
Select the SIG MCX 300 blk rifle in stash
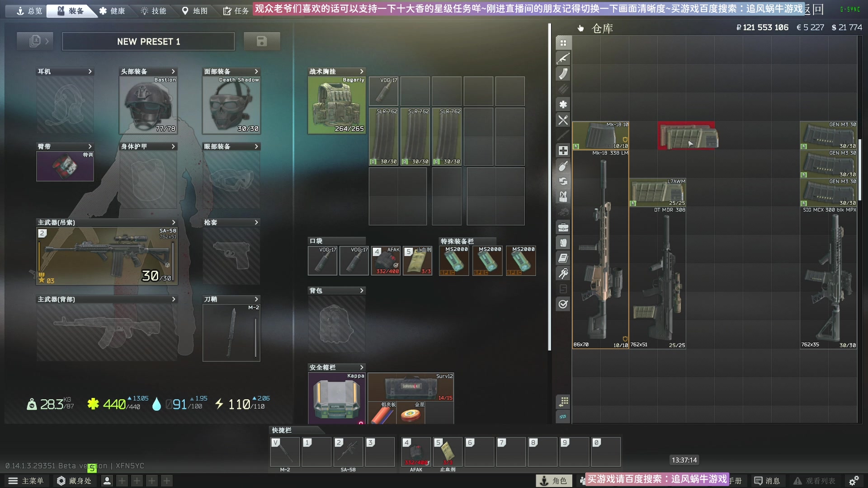pyautogui.click(x=829, y=278)
